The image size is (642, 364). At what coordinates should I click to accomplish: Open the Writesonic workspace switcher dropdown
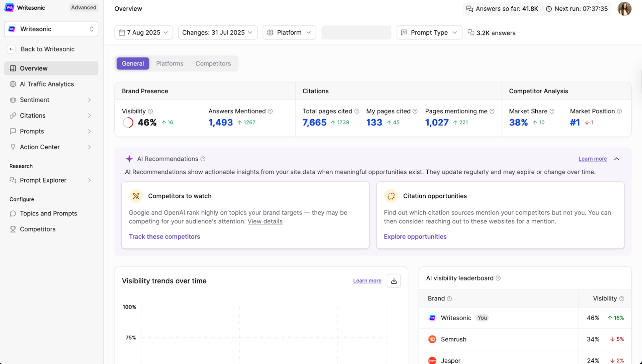[51, 29]
